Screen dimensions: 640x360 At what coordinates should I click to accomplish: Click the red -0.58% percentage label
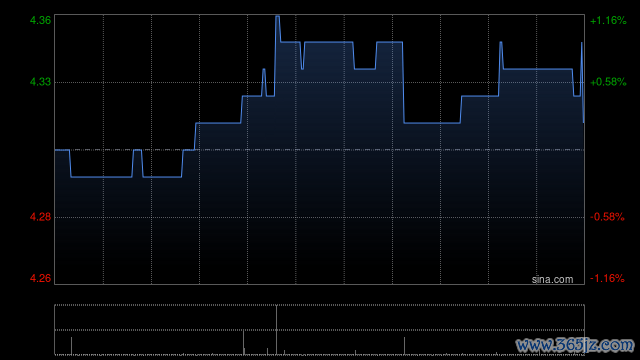(x=607, y=217)
